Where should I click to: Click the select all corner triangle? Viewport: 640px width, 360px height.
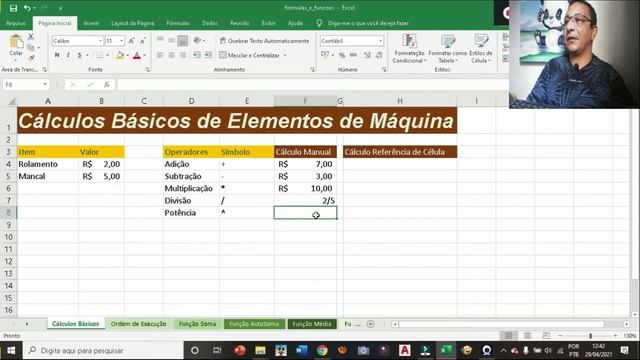coord(12,101)
